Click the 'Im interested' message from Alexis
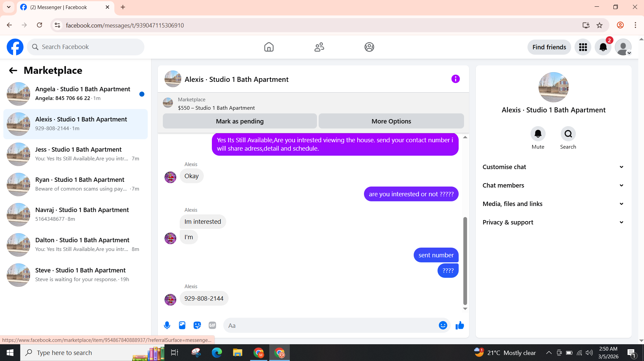This screenshot has height=361, width=644. (x=202, y=221)
